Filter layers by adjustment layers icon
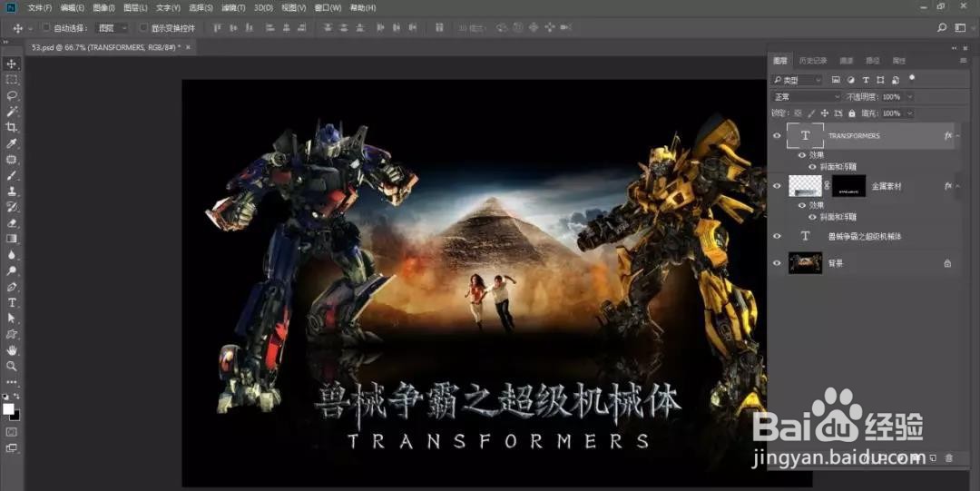 click(850, 80)
